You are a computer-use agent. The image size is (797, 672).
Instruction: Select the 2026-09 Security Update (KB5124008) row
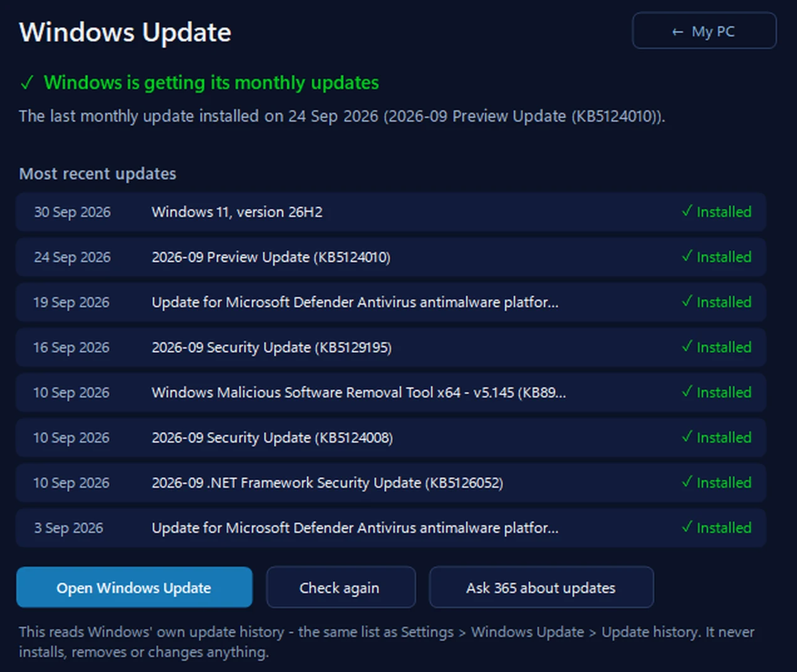(391, 438)
